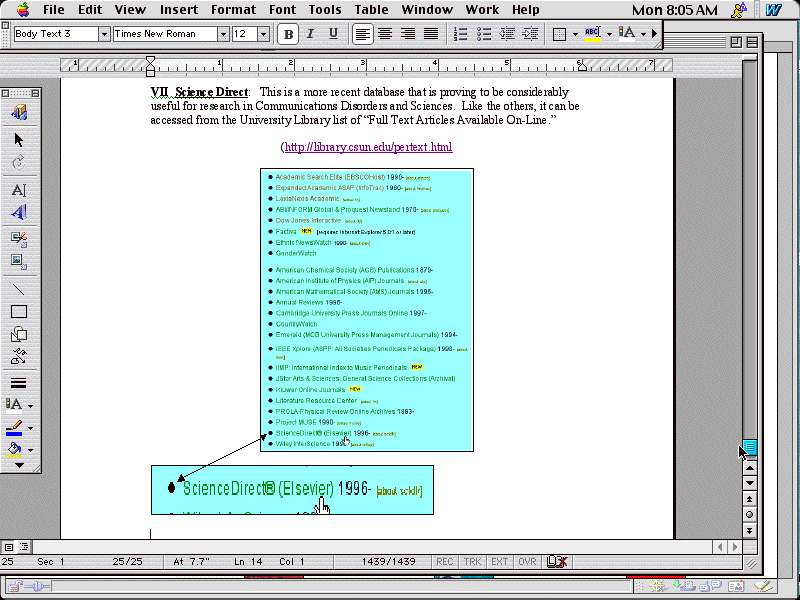Apply Font Color in the formatting toolbar
The width and height of the screenshot is (800, 600).
[x=627, y=34]
